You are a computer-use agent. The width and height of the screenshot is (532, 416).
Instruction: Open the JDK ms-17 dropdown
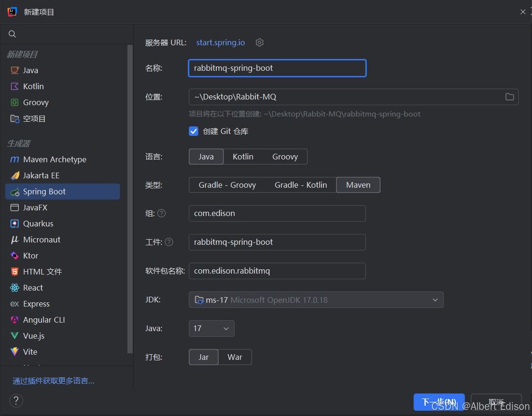click(x=316, y=300)
